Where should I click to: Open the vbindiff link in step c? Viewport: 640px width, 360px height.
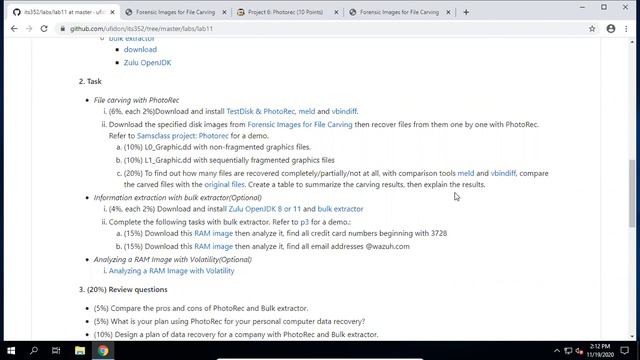(503, 173)
